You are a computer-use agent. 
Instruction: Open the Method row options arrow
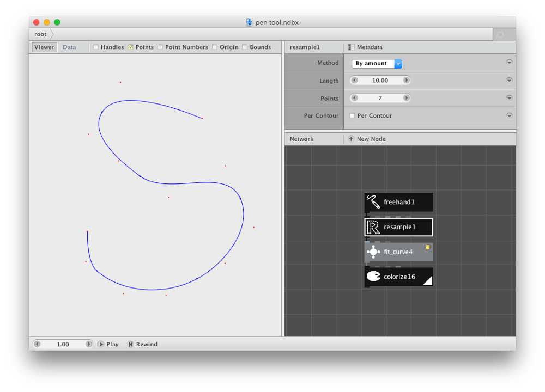pyautogui.click(x=509, y=63)
